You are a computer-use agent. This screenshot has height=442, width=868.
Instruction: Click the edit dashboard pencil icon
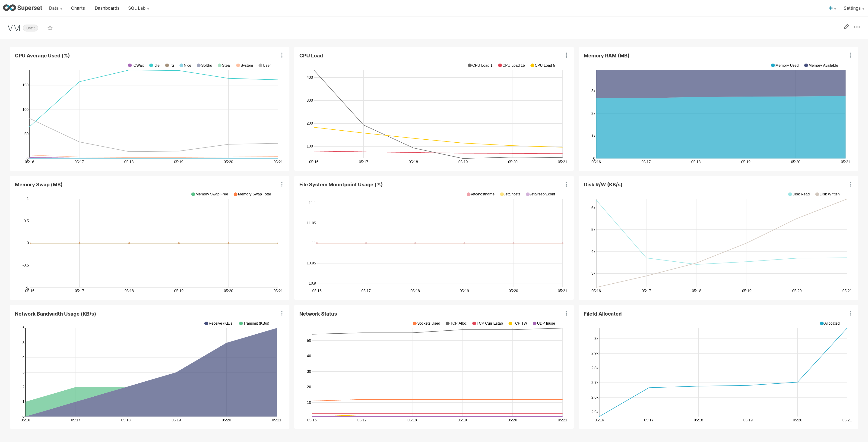(846, 27)
